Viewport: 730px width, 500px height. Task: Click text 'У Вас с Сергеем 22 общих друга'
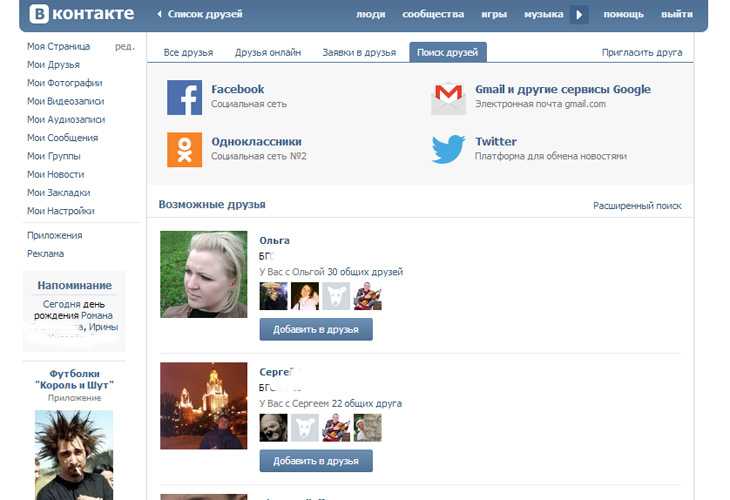coord(331,403)
